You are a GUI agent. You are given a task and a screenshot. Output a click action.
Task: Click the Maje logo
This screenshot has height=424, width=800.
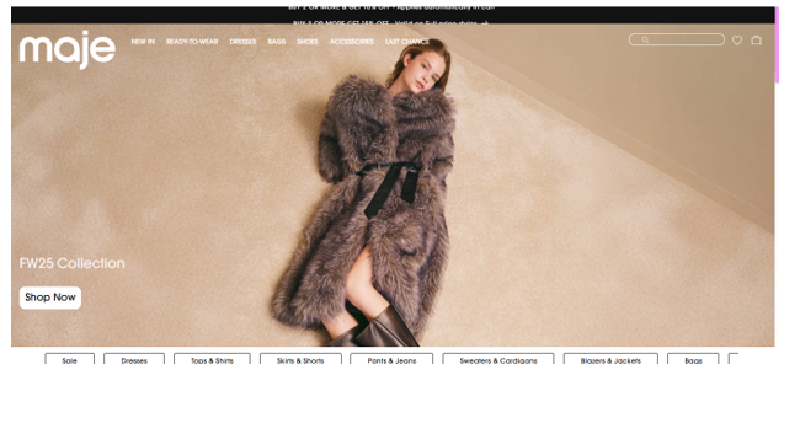tap(66, 49)
